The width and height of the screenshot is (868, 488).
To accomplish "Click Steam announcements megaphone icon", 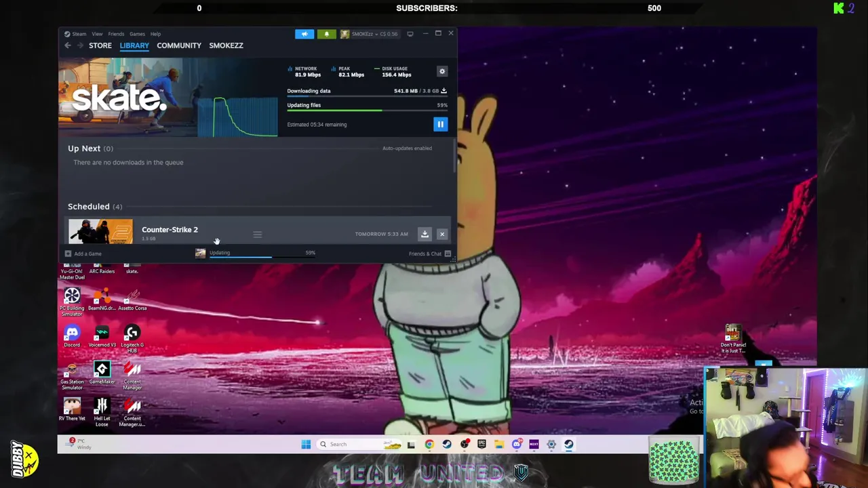I will tap(304, 34).
